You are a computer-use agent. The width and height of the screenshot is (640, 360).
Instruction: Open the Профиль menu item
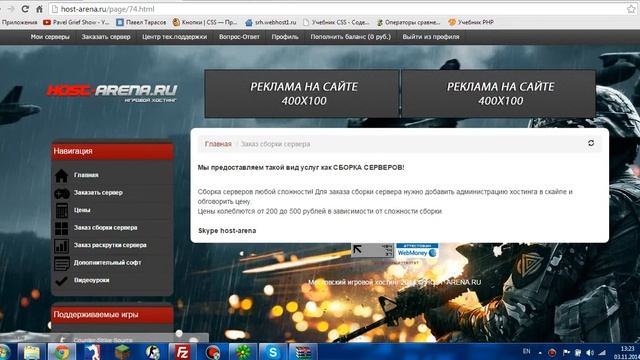point(285,37)
